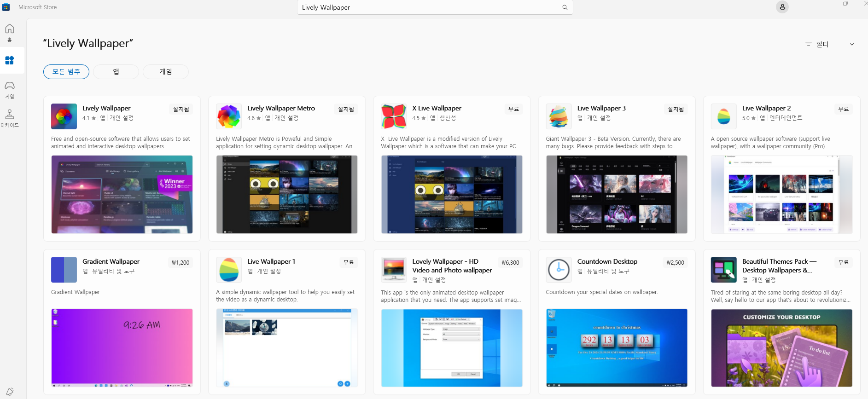Click the Lovely Wallpaper HD app icon
The height and width of the screenshot is (399, 868).
(394, 270)
